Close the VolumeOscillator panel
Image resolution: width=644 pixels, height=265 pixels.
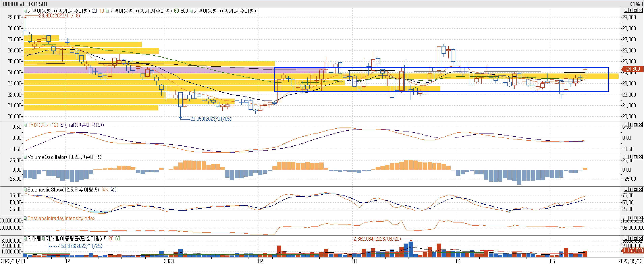[x=640, y=157]
